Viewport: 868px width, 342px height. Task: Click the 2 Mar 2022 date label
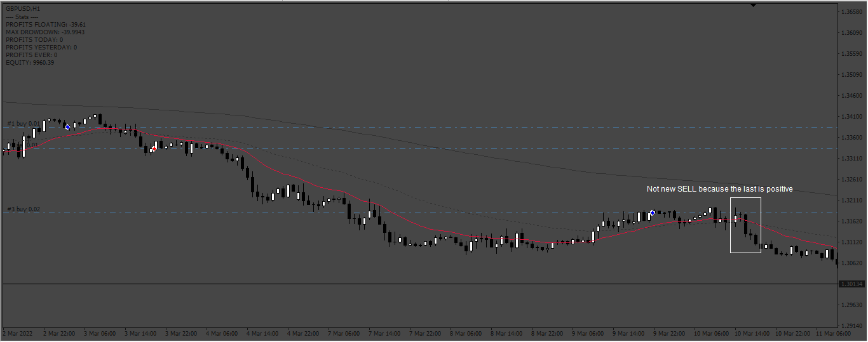point(18,334)
